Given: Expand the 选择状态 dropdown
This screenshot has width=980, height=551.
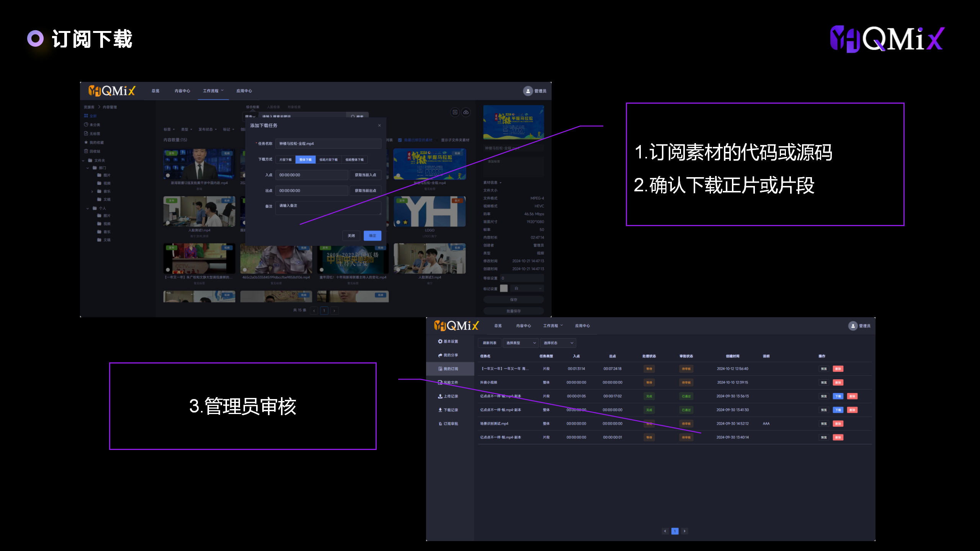Looking at the screenshot, I should pyautogui.click(x=558, y=343).
